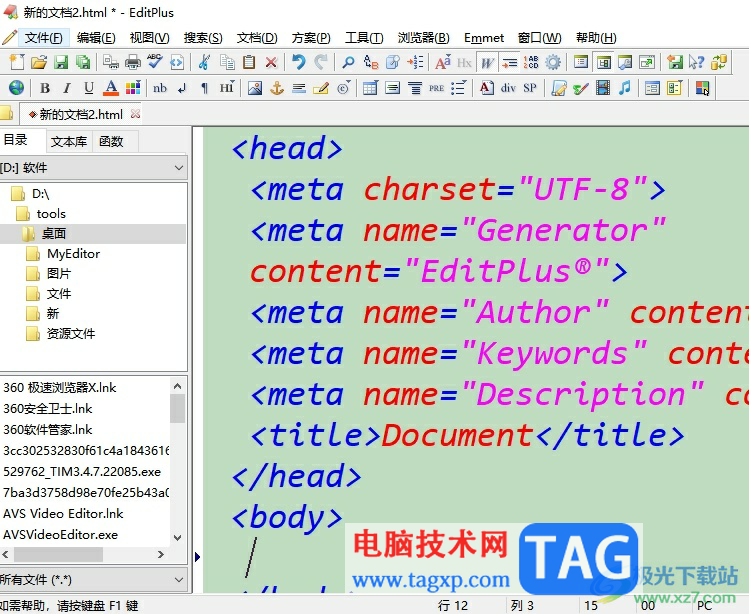Insert HTML table icon
This screenshot has height=614, width=749.
(370, 88)
